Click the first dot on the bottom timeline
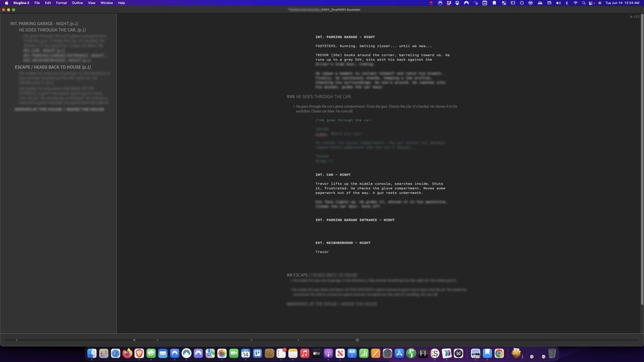Image resolution: width=644 pixels, height=362 pixels. [x=17, y=339]
